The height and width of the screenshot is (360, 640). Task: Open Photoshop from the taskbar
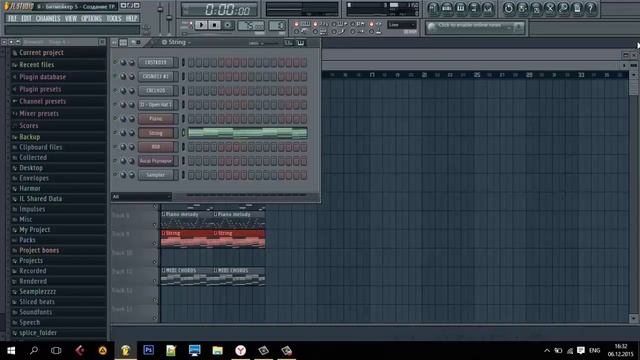(x=149, y=350)
